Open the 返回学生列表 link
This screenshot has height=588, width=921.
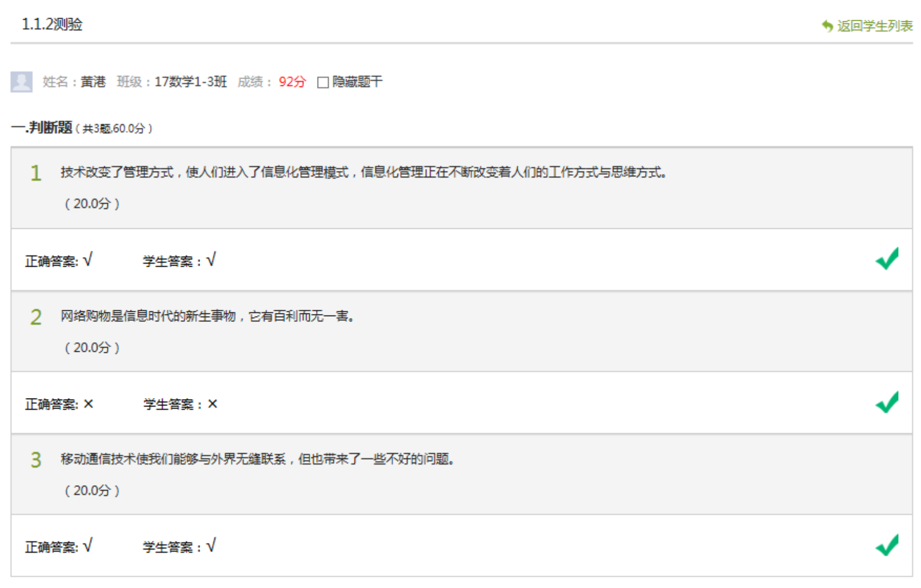(874, 26)
